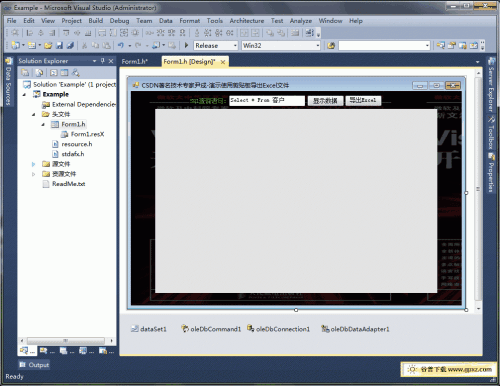Click the Open File folder icon
500x386 pixels.
(x=48, y=45)
